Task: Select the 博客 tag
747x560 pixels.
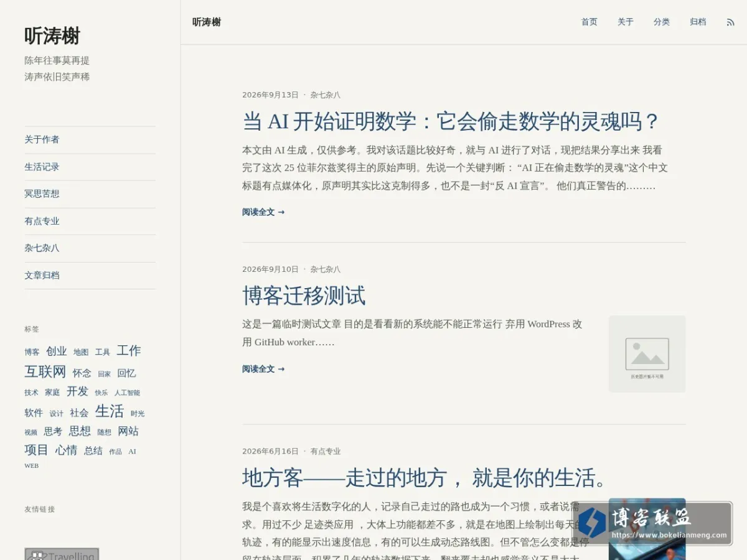Action: click(x=32, y=352)
